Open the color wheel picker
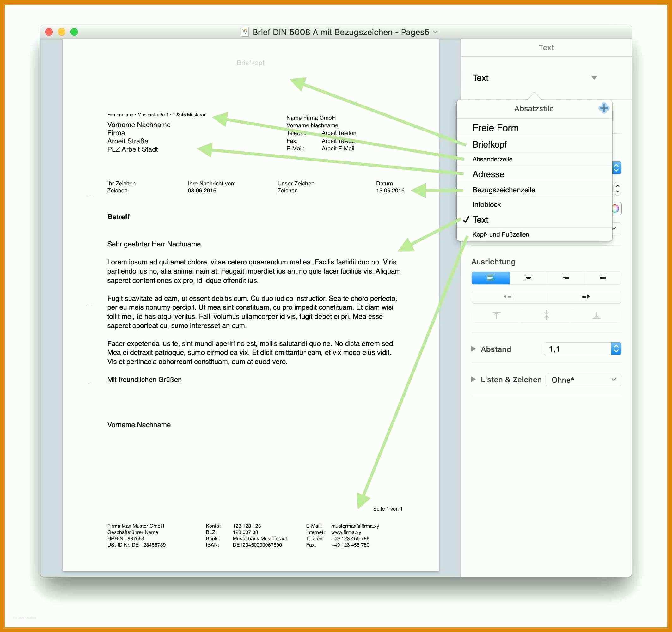The height and width of the screenshot is (632, 672). point(616,209)
